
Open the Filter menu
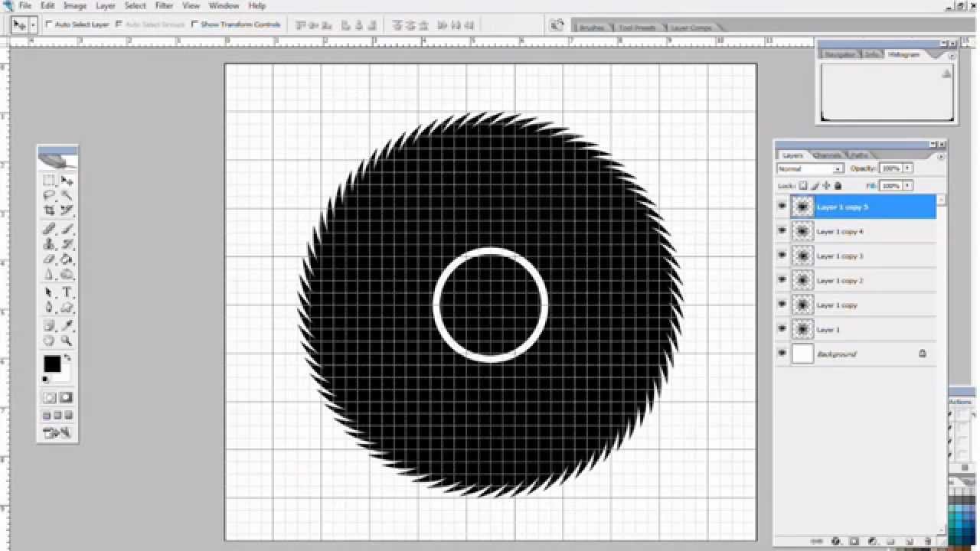165,5
